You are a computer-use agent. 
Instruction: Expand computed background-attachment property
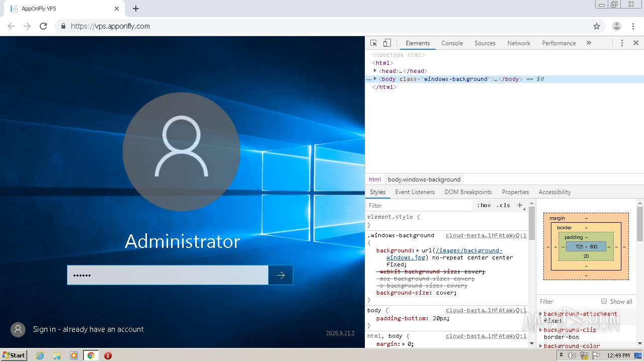(541, 314)
